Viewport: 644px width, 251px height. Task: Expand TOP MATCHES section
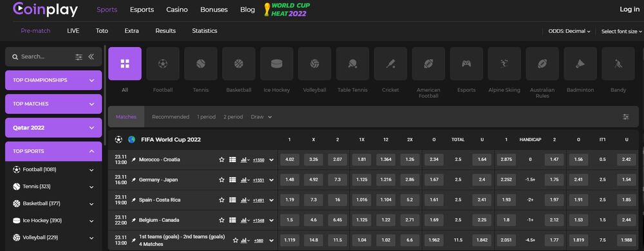pos(53,104)
